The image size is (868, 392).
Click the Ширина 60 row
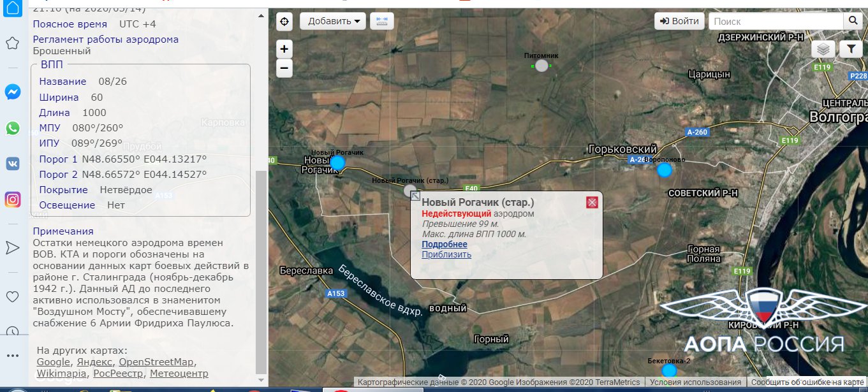pyautogui.click(x=71, y=97)
